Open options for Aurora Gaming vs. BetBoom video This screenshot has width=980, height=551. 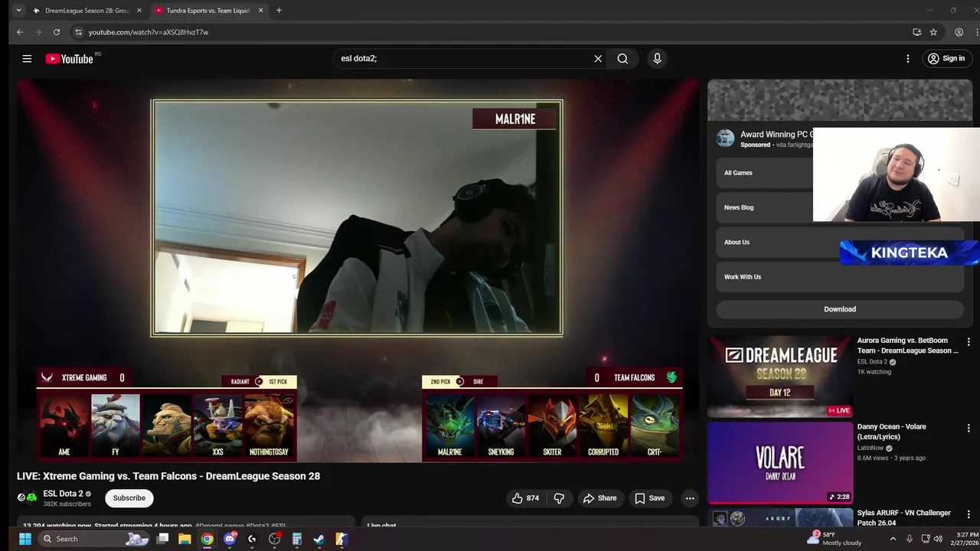click(969, 342)
